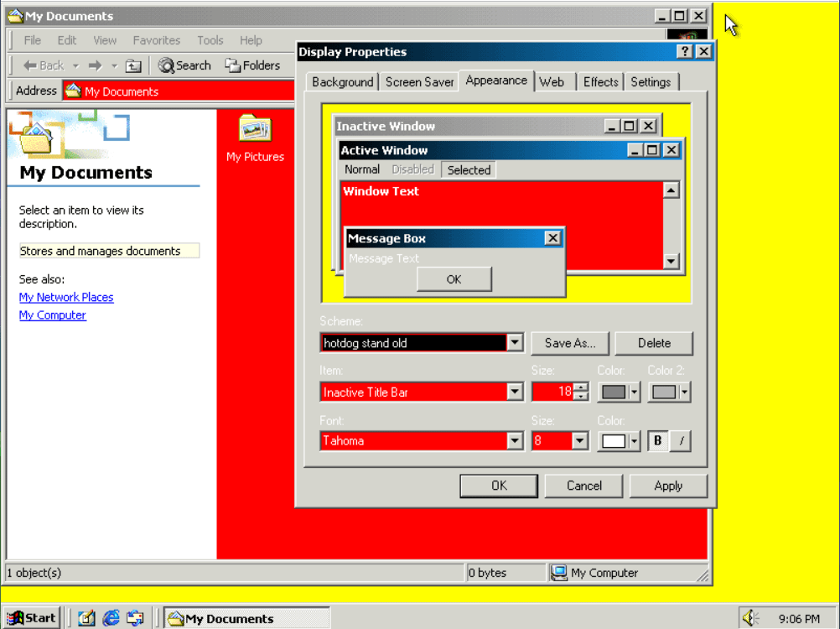The image size is (840, 629).
Task: Click the Forward arrow in My Documents toolbar
Action: pyautogui.click(x=96, y=65)
